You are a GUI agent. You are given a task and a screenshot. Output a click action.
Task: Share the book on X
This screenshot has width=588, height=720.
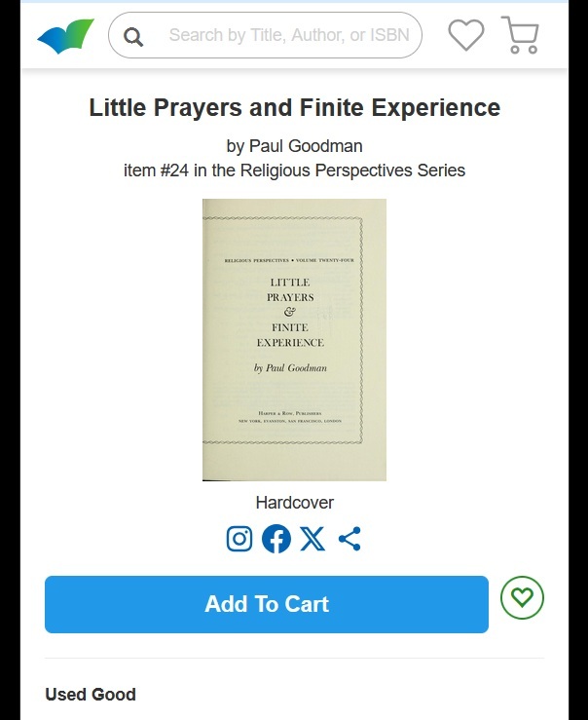(312, 539)
